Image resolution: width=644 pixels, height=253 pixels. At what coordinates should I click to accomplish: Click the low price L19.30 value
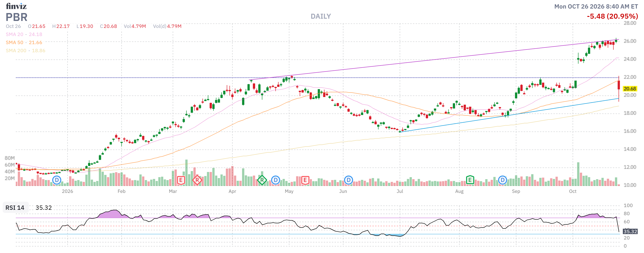(85, 26)
